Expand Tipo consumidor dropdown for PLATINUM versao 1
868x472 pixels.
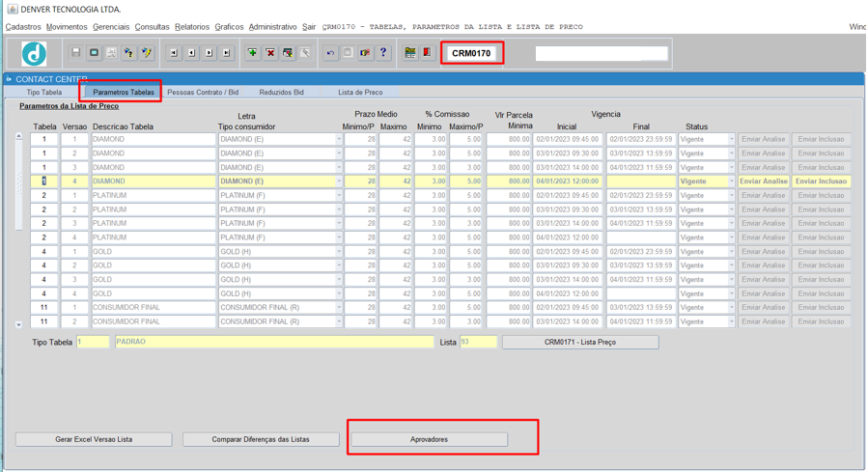click(x=339, y=195)
